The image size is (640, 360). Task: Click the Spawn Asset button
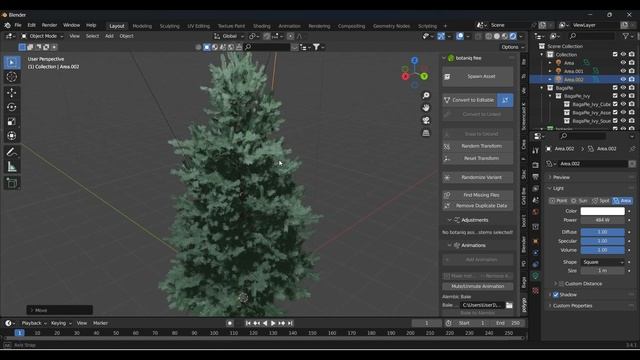click(x=478, y=76)
